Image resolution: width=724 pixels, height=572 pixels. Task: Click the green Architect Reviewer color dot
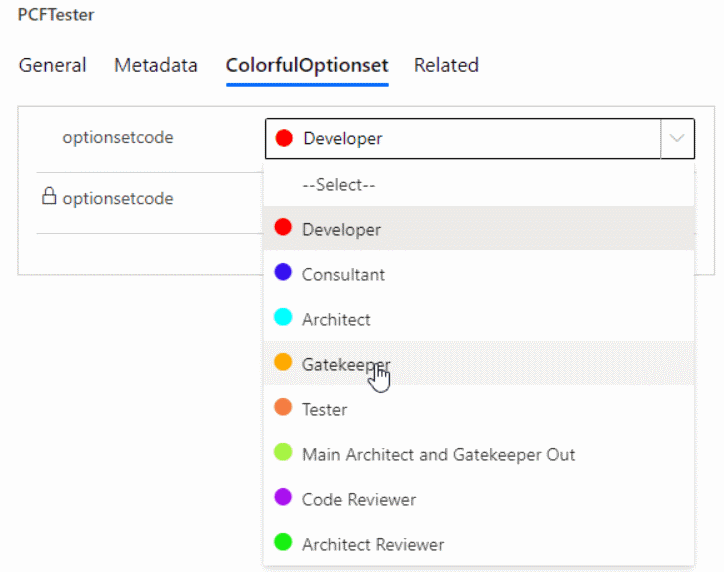click(283, 542)
